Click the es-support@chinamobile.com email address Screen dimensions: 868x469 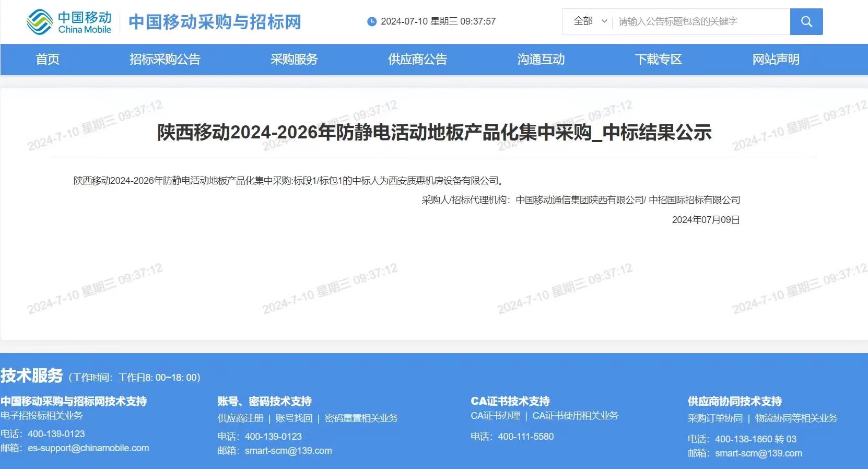point(88,448)
